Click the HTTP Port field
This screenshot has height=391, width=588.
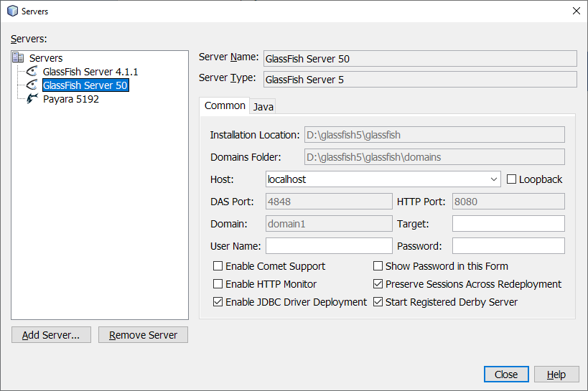point(508,202)
